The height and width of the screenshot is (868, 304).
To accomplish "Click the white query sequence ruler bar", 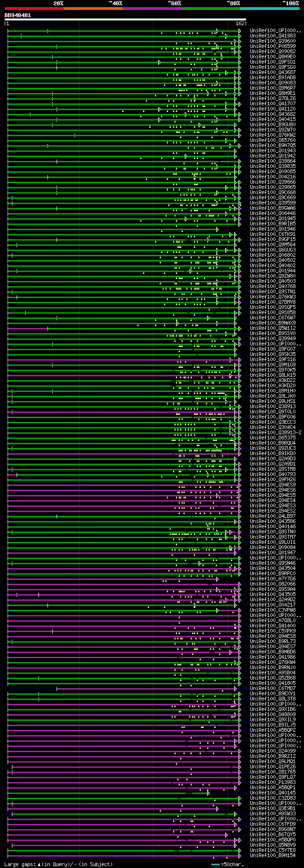I will click(x=125, y=20).
